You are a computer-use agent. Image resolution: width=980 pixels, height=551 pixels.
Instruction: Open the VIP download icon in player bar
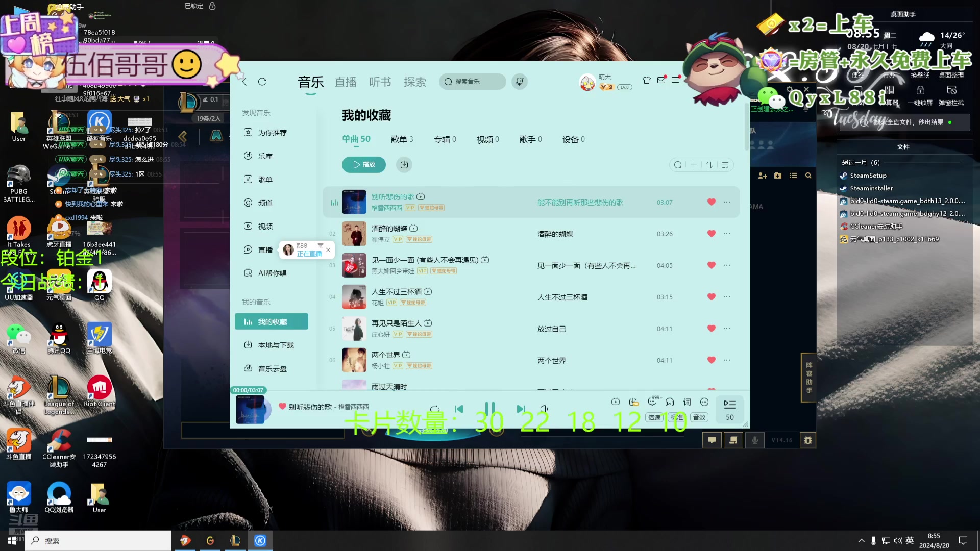pos(633,402)
